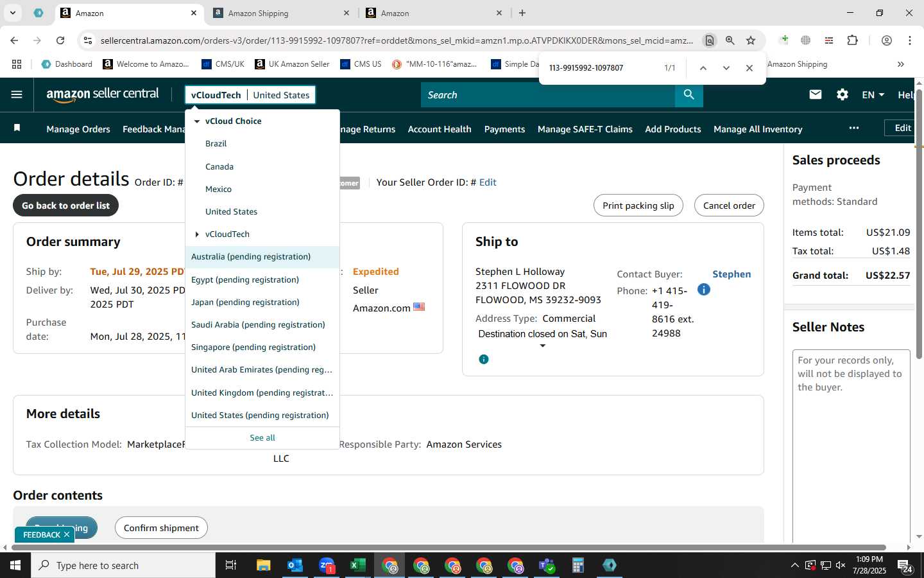Open the browser Extensions puzzle icon
The width and height of the screenshot is (924, 578).
(853, 40)
